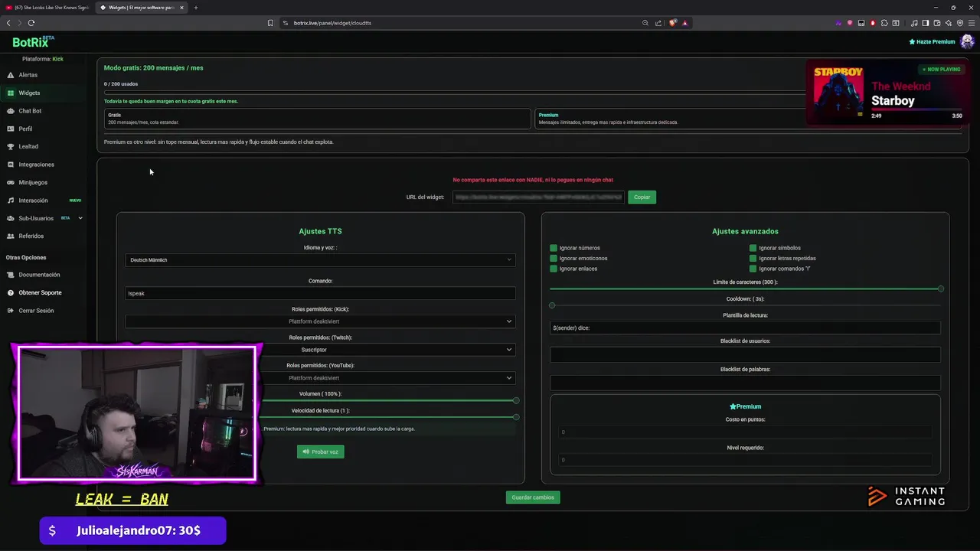Open Integraciones in the sidebar

36,165
